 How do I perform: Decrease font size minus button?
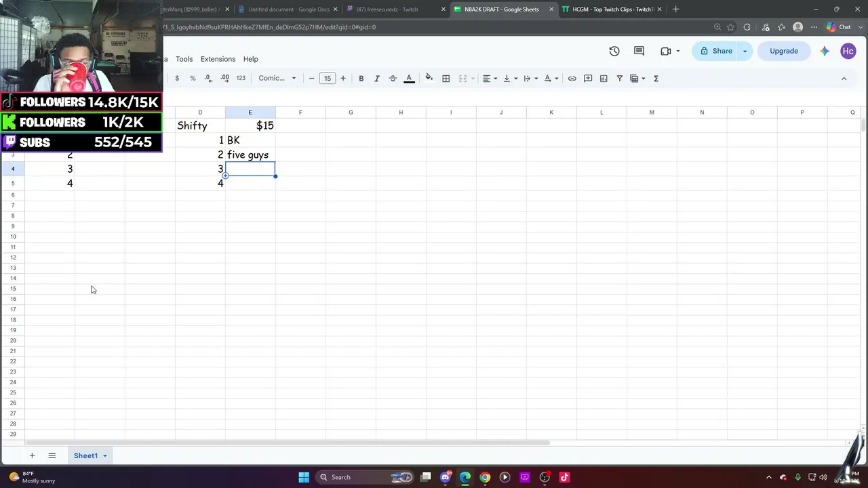pos(311,79)
